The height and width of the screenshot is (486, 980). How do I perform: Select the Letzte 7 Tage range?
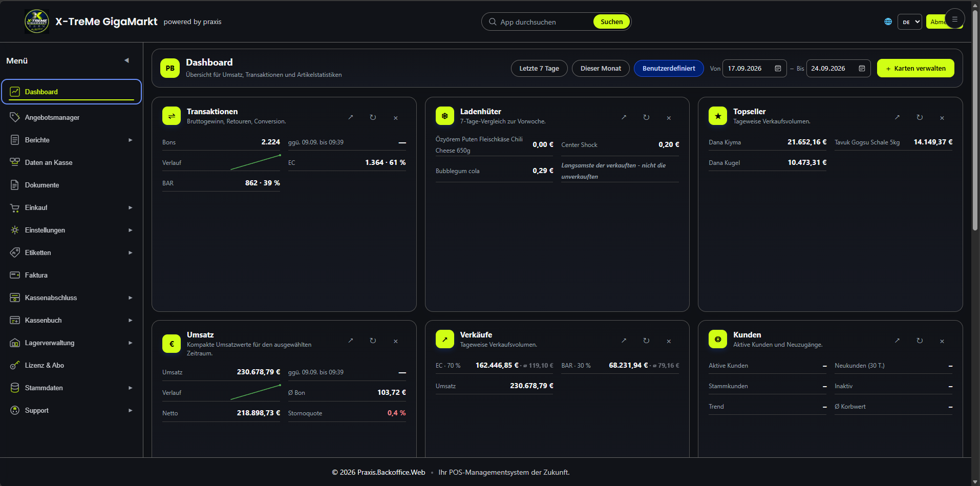click(539, 68)
